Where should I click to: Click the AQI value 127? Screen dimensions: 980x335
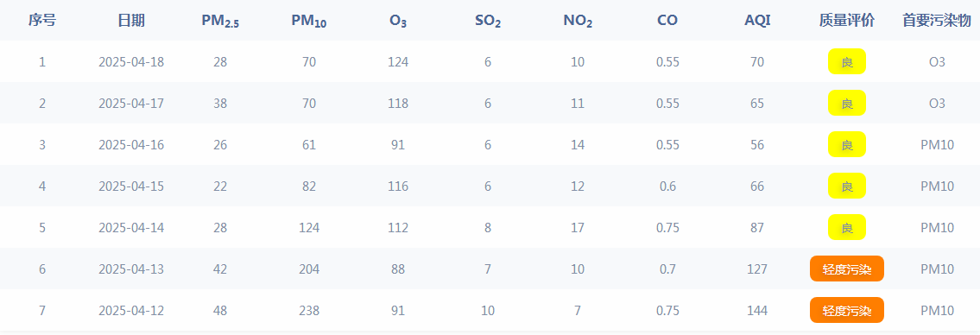757,269
